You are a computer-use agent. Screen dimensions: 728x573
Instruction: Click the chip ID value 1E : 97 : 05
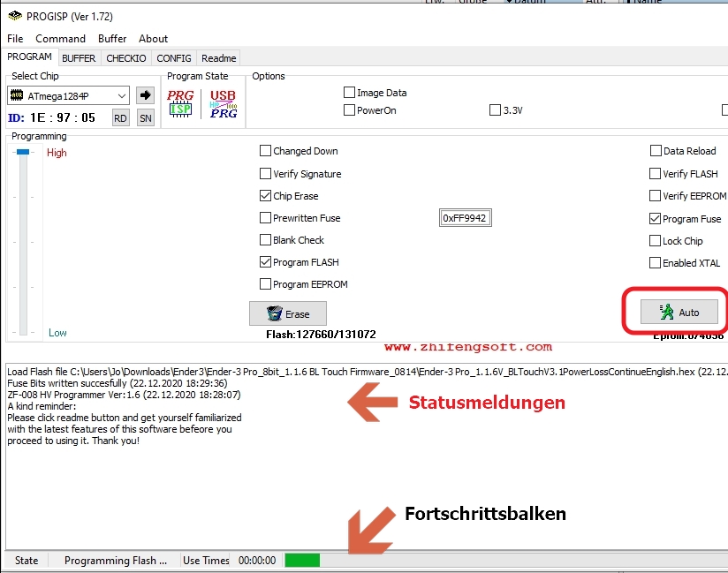point(63,117)
